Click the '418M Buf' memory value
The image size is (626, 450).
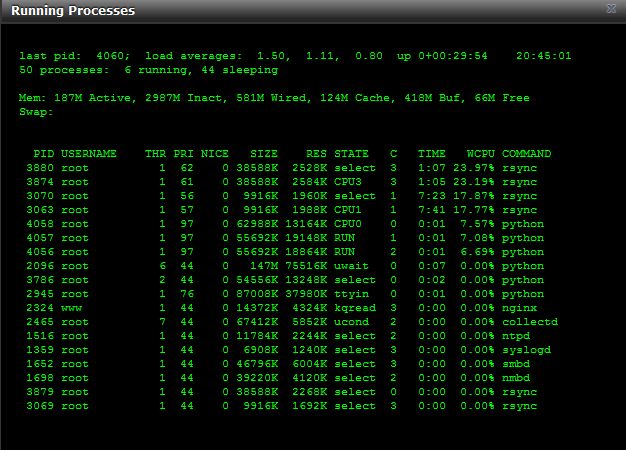(434, 98)
